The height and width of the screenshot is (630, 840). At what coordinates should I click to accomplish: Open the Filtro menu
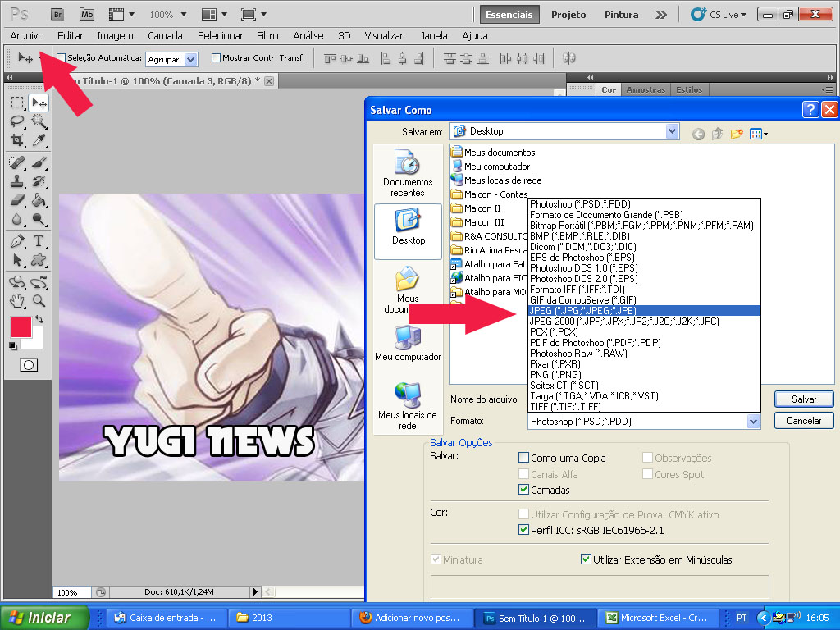coord(267,36)
